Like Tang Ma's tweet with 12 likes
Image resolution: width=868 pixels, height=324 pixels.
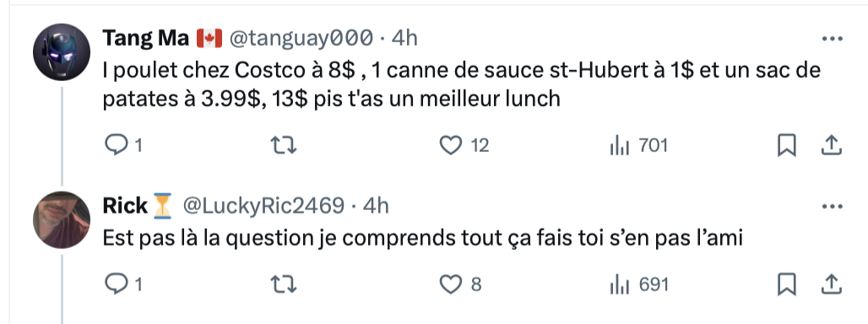point(464,145)
